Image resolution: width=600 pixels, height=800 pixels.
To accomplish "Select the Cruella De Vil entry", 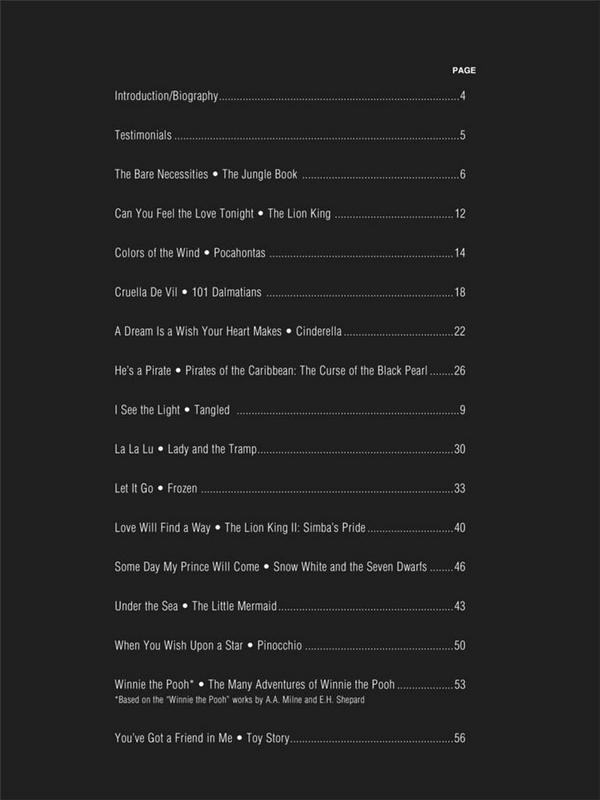I will coord(188,292).
